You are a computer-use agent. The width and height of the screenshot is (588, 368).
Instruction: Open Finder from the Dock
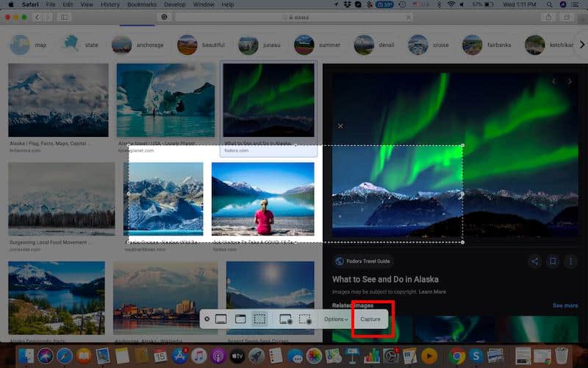[x=26, y=355]
